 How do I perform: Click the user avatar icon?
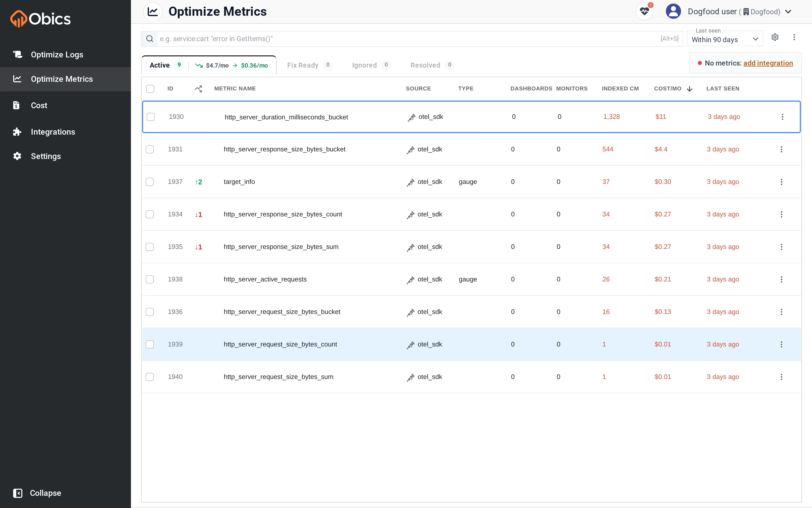pyautogui.click(x=673, y=11)
